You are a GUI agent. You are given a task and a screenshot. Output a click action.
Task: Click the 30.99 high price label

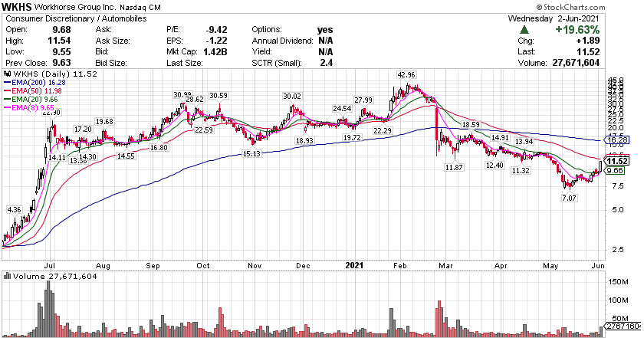coord(182,94)
